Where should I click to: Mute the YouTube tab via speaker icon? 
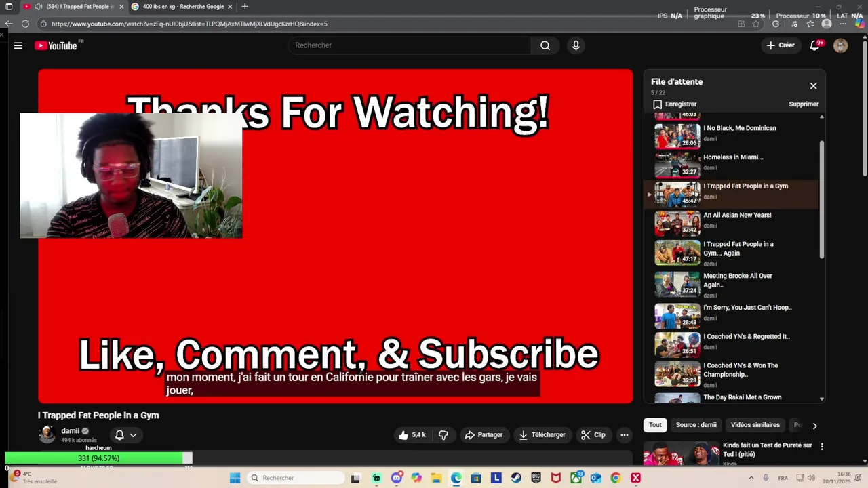click(x=39, y=7)
